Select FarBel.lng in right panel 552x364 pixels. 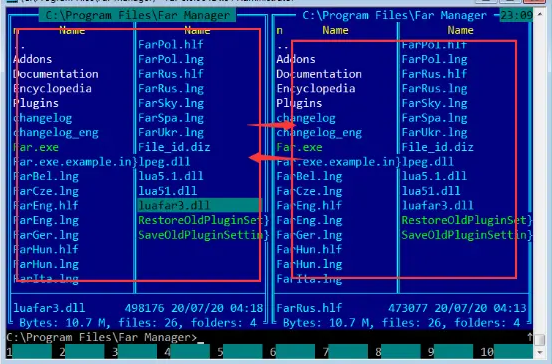point(309,176)
